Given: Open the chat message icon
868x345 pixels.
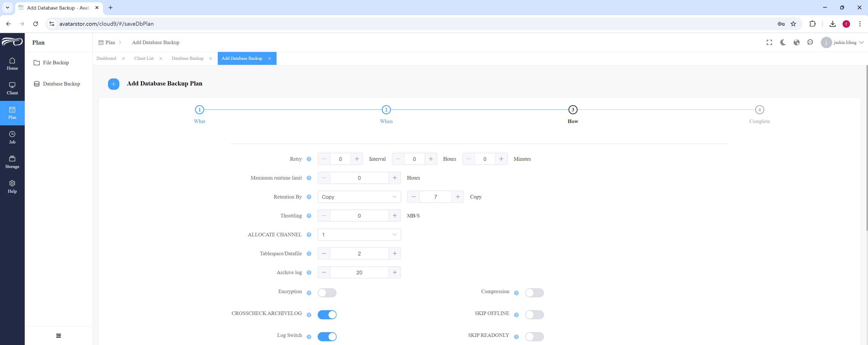Looking at the screenshot, I should (810, 42).
